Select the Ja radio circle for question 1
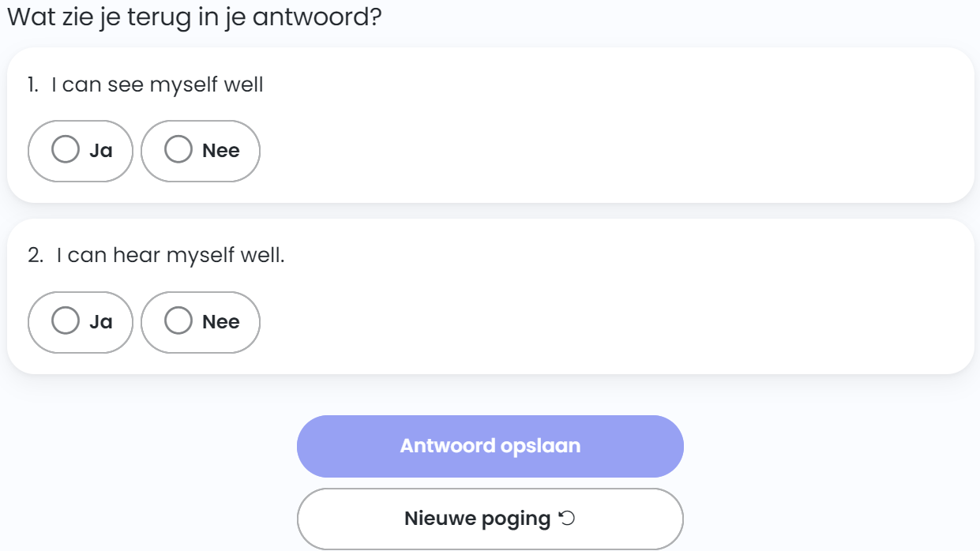The image size is (980, 551). [x=66, y=149]
